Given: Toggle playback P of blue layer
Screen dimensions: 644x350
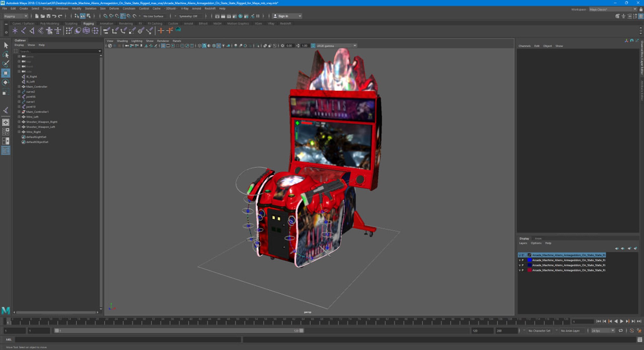Looking at the screenshot, I should [523, 260].
